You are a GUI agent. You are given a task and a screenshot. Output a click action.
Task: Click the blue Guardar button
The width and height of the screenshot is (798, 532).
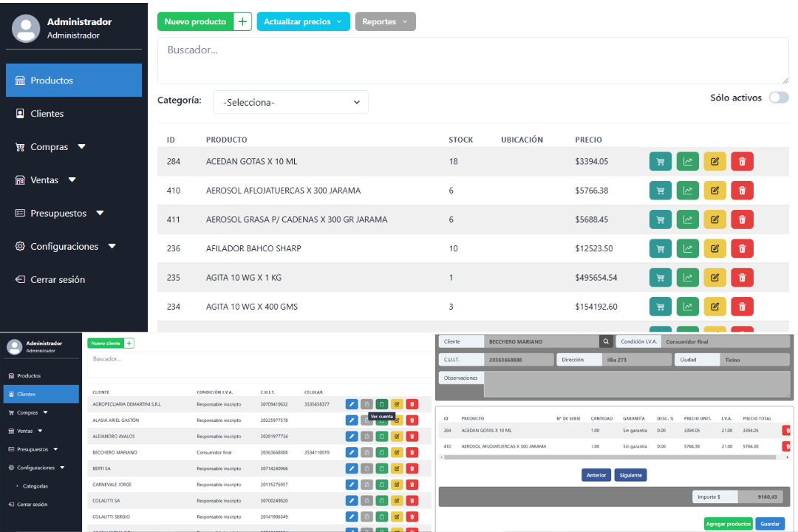click(x=769, y=524)
